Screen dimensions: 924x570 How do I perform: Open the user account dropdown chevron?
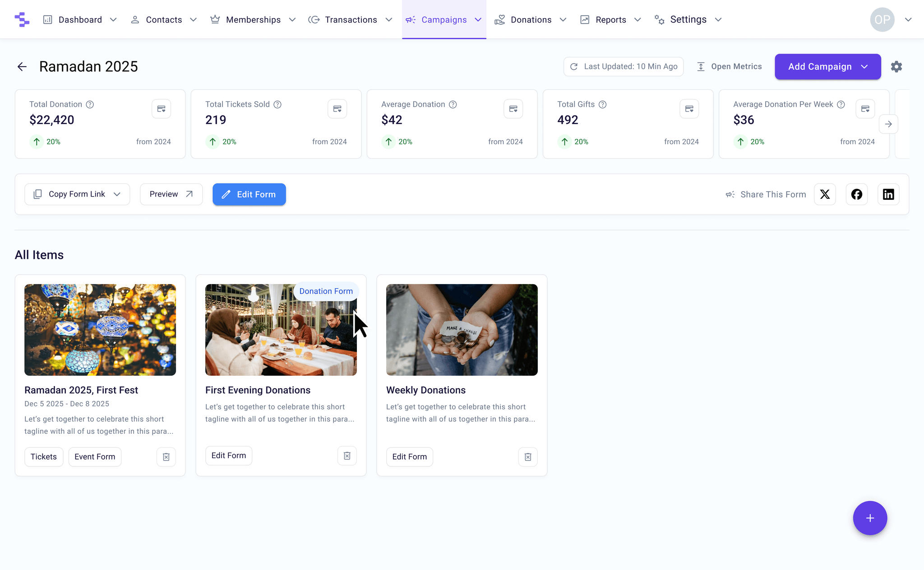pyautogui.click(x=908, y=20)
